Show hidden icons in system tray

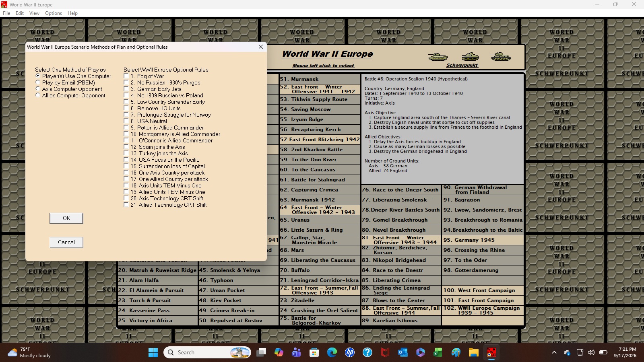(554, 352)
